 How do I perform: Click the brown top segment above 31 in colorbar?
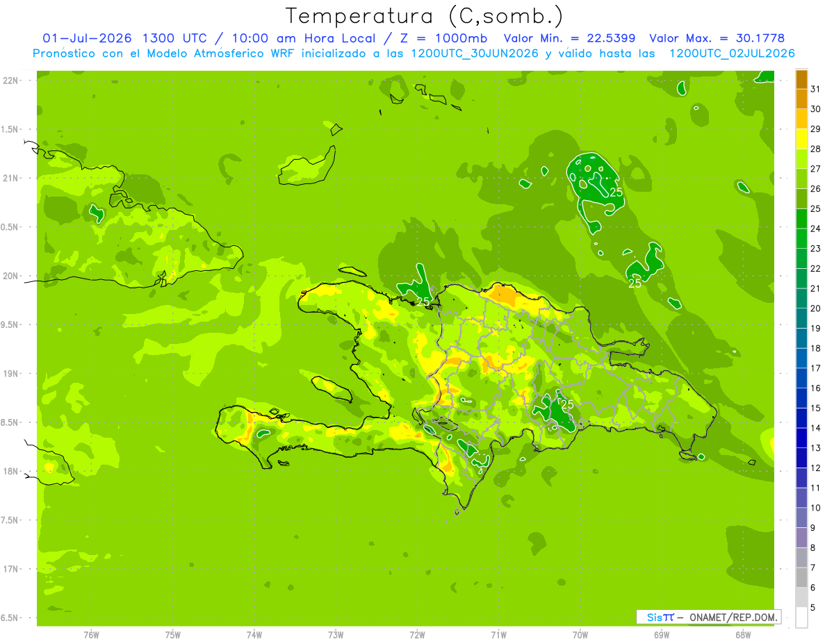click(x=801, y=79)
